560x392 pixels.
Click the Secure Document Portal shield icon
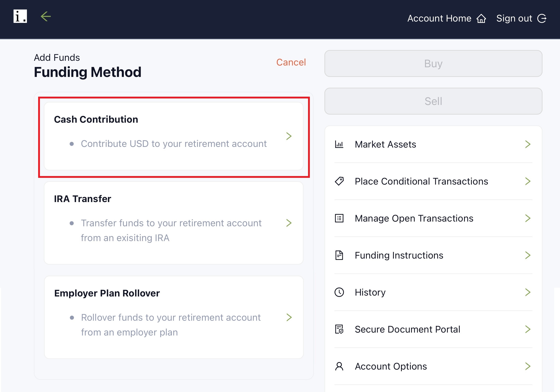tap(339, 329)
